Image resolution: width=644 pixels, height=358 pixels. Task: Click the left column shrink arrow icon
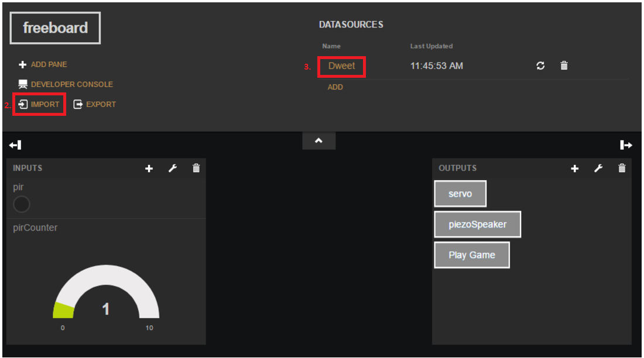tap(16, 145)
